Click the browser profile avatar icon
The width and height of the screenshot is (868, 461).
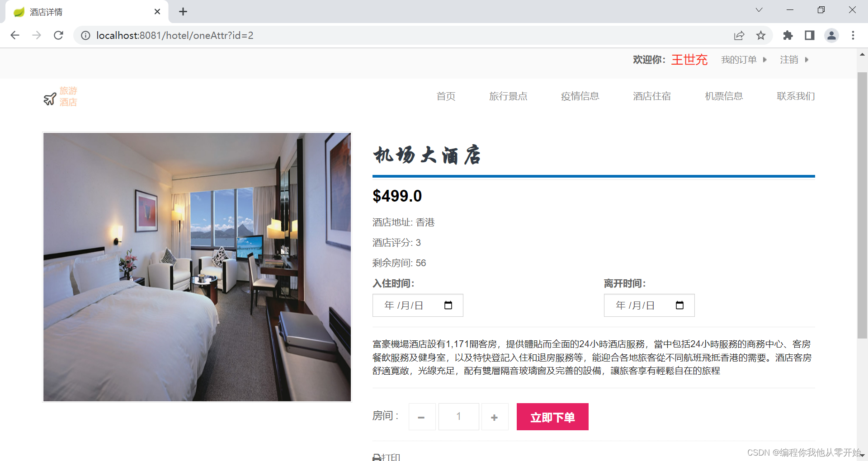(832, 35)
